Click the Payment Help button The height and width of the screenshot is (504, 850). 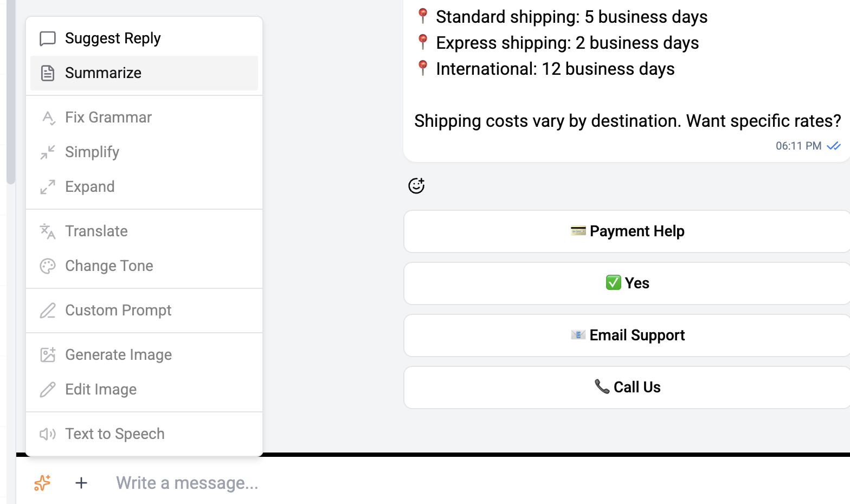pos(627,231)
